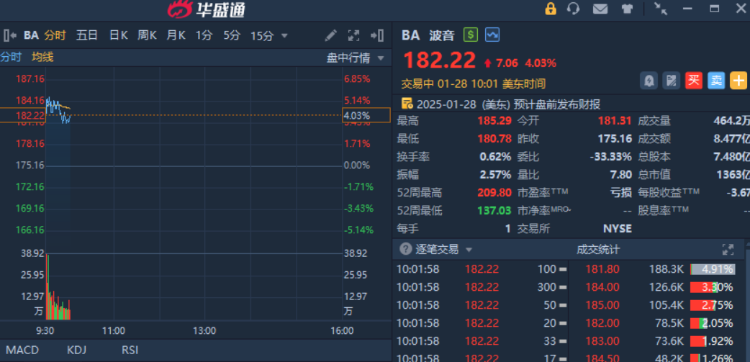
Task: Click the lock screen padlock icon
Action: click(551, 9)
